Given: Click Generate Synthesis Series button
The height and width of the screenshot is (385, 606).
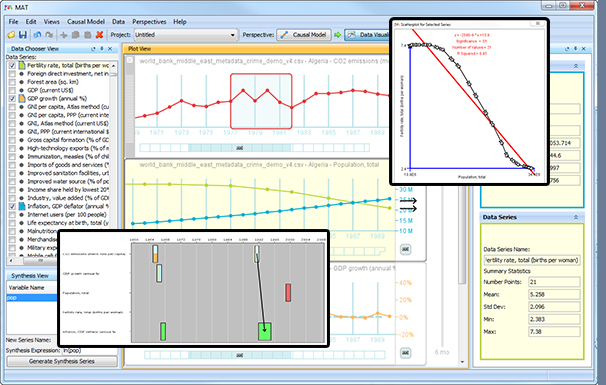Looking at the screenshot, I should (x=62, y=361).
